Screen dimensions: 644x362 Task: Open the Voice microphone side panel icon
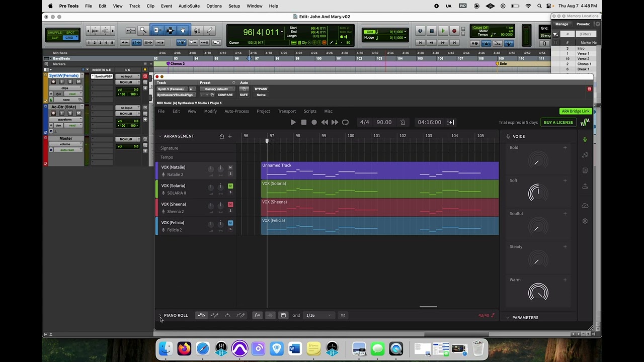point(585,139)
